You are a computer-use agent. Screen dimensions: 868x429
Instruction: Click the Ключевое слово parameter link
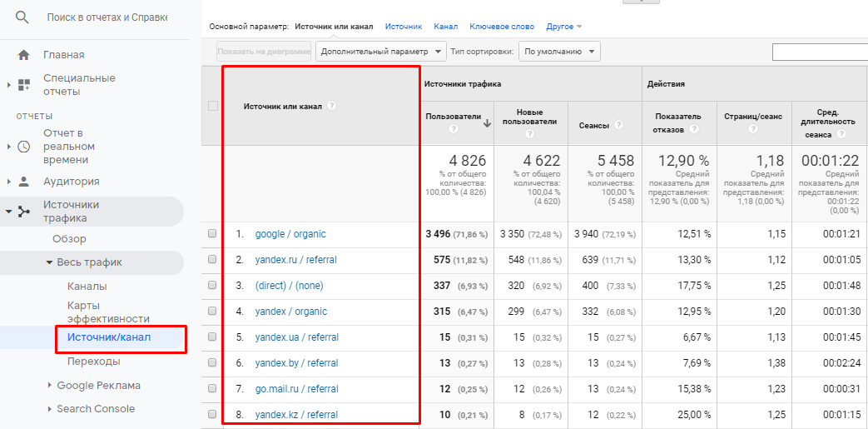(502, 27)
